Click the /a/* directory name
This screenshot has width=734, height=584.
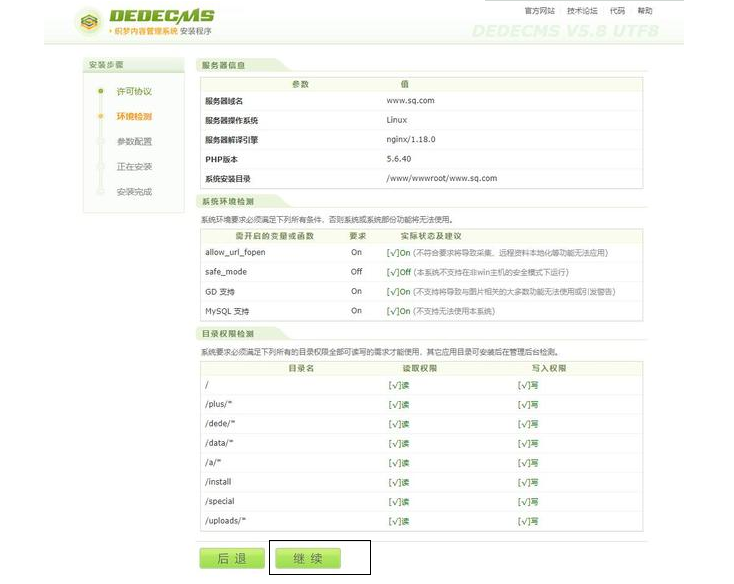tap(213, 462)
